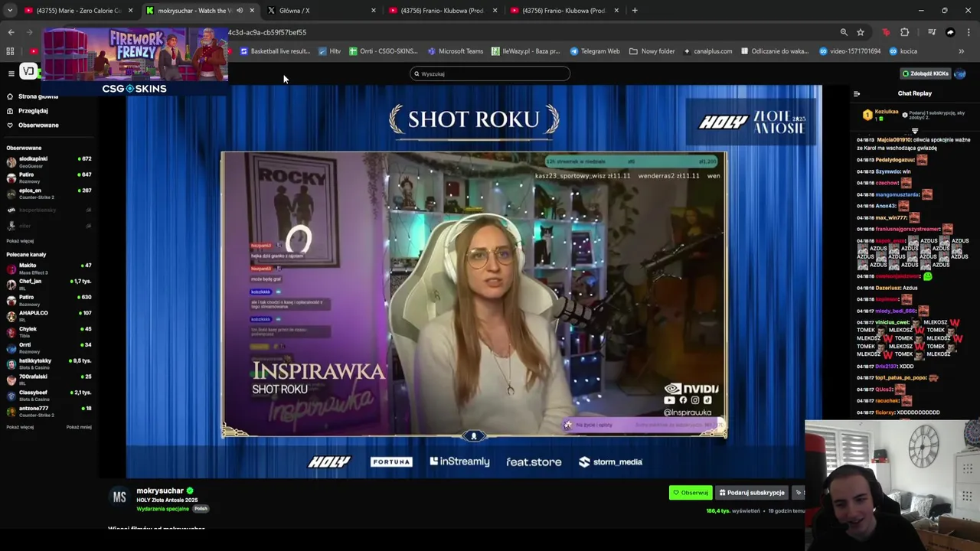The width and height of the screenshot is (980, 551).
Task: Open the Microsoft Teams bookmark
Action: [x=456, y=51]
